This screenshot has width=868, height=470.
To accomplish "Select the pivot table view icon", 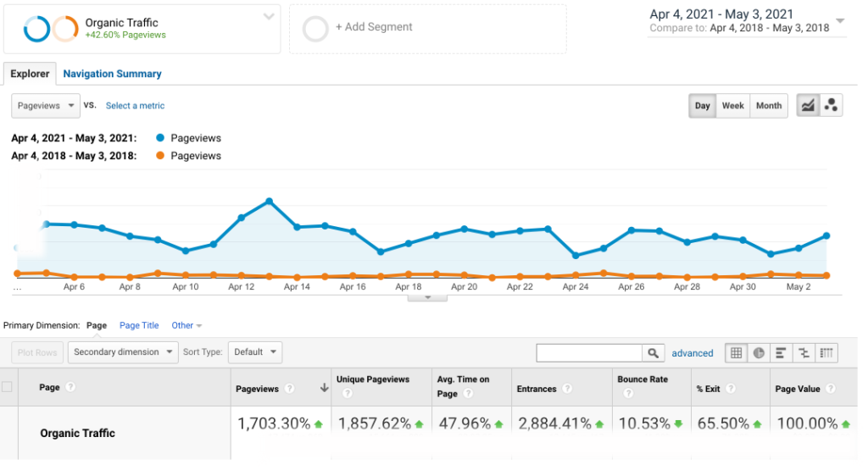I will 826,353.
